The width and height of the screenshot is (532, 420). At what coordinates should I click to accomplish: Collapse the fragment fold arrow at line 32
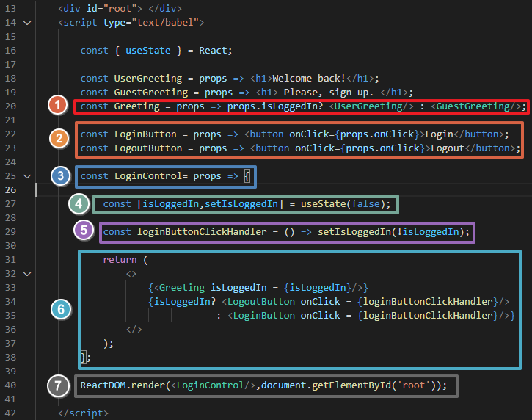(x=27, y=274)
